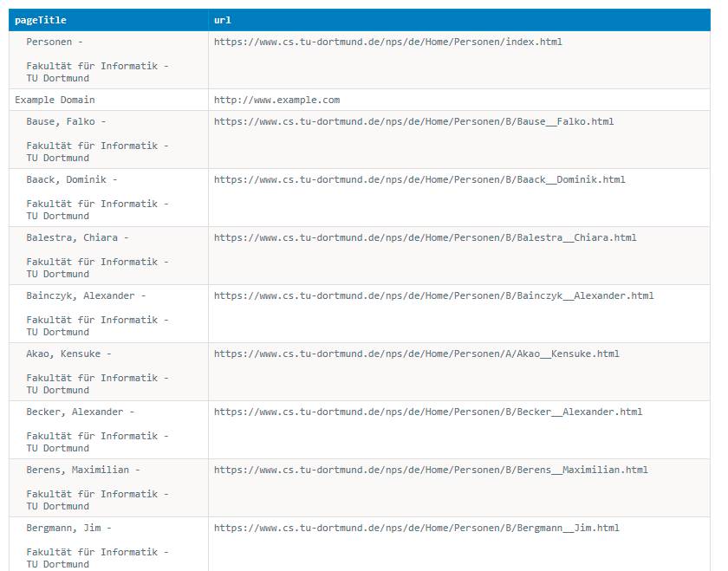Select the Personen index.html URL
Image resolution: width=728 pixels, height=571 pixels.
tap(387, 42)
